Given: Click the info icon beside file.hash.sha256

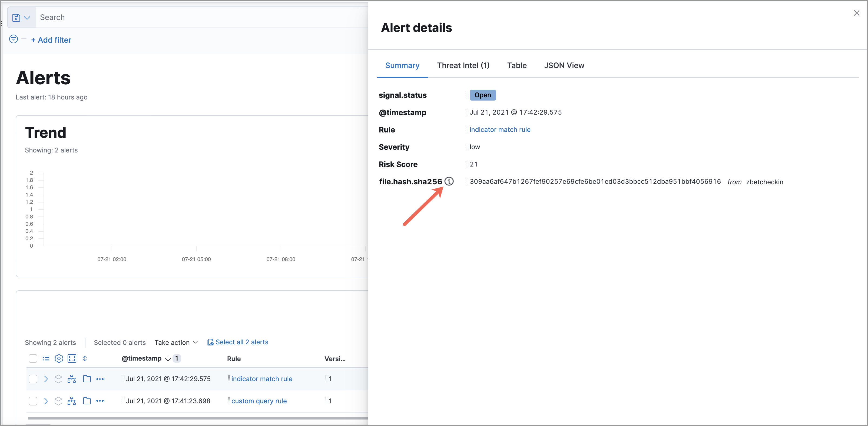Looking at the screenshot, I should 449,181.
